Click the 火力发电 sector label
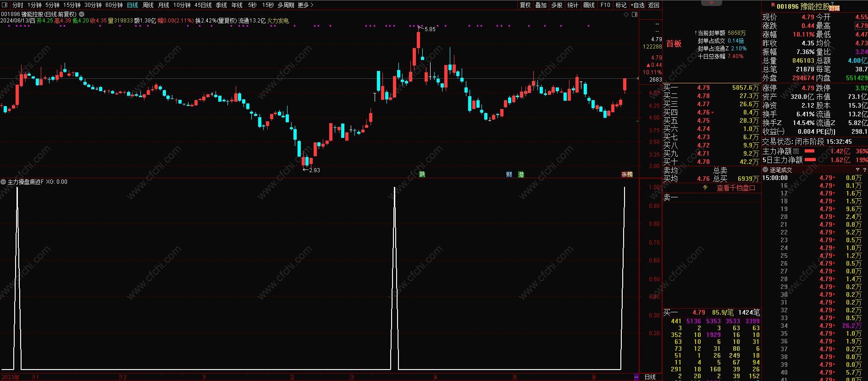The height and width of the screenshot is (381, 868). pos(278,21)
